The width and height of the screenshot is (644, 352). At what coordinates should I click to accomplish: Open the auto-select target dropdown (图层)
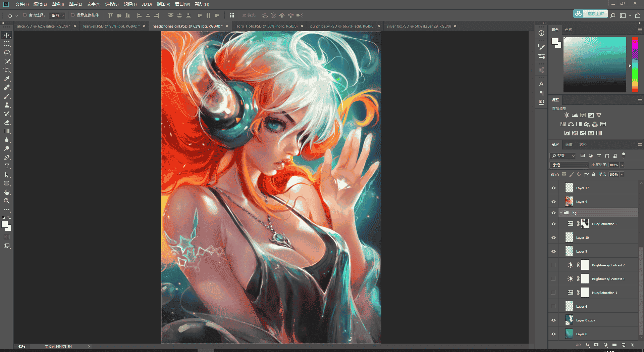click(57, 15)
